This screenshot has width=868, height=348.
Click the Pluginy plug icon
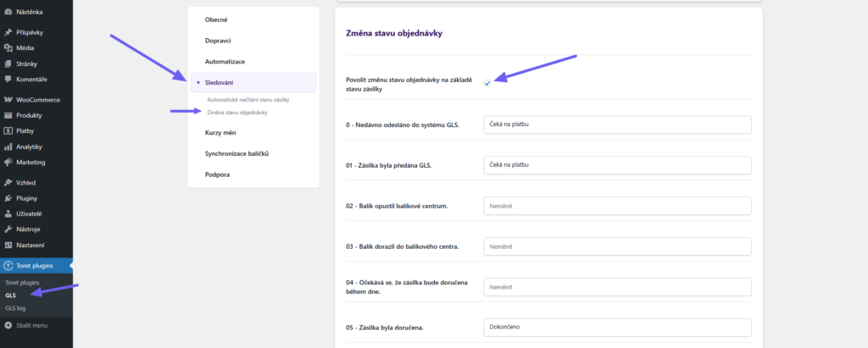pos(8,198)
